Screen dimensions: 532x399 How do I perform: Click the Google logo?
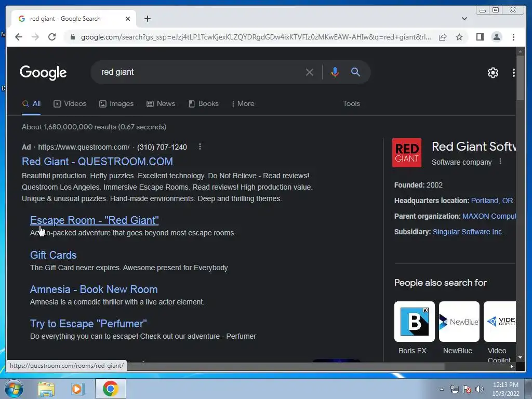tap(43, 73)
